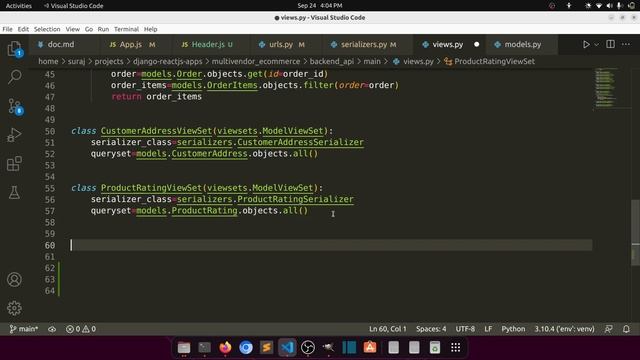The image size is (640, 360).
Task: Click the ProductRatingViewSet breadcrumb symbol
Action: tap(489, 61)
